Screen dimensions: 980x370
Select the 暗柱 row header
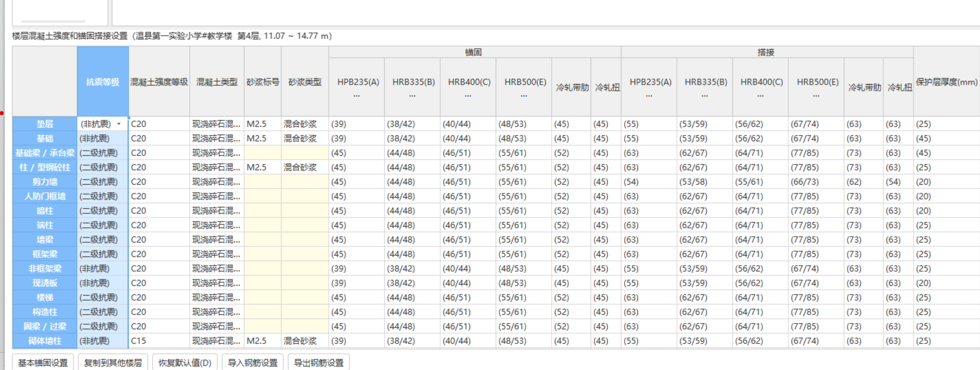click(44, 211)
